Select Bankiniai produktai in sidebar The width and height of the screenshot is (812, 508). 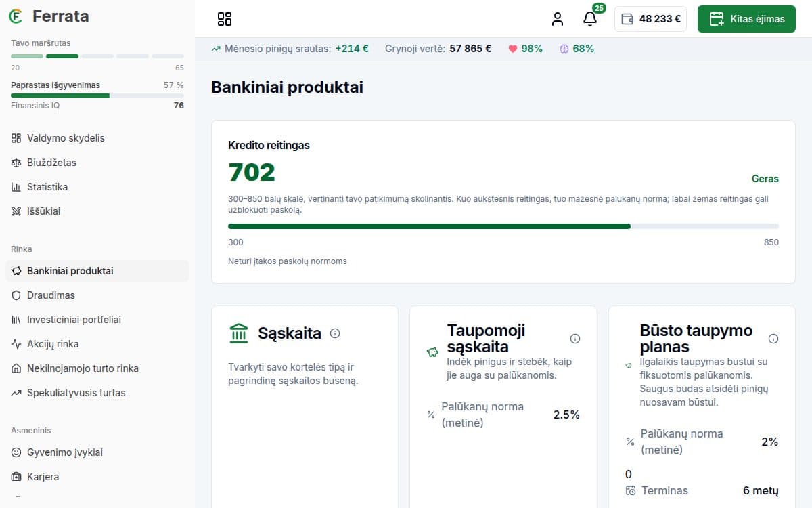[x=97, y=271]
